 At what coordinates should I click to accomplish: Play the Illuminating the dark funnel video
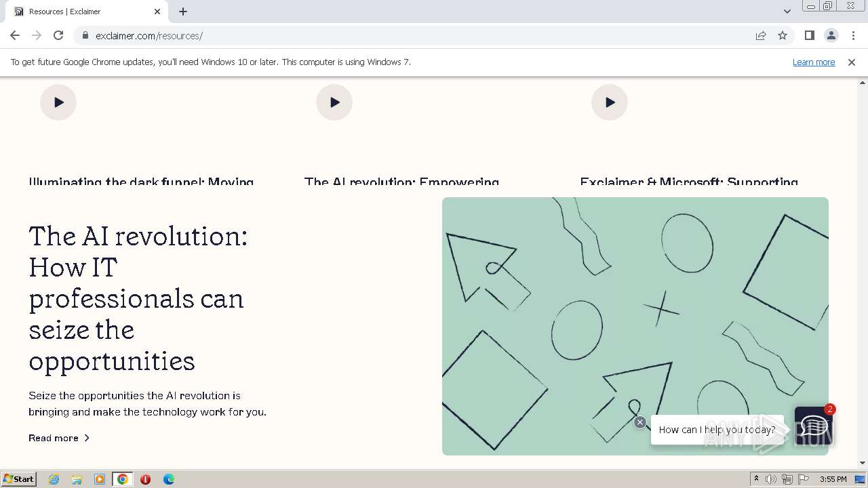(58, 102)
